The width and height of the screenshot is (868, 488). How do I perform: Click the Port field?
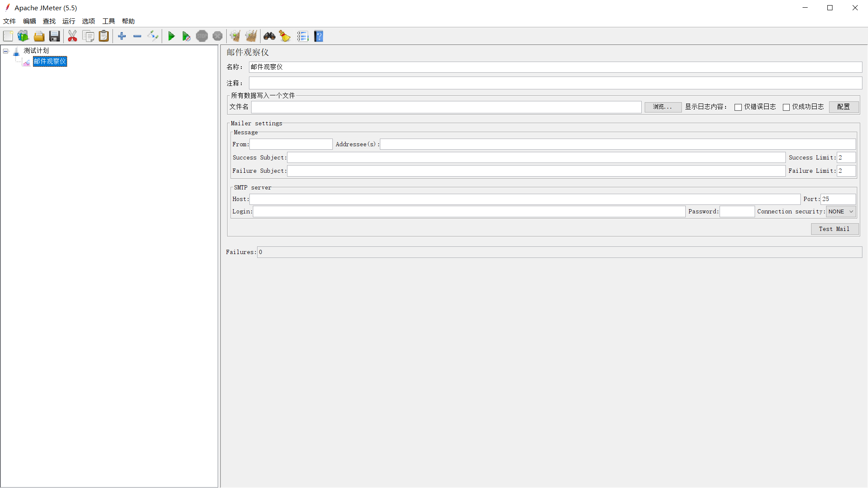tap(838, 199)
